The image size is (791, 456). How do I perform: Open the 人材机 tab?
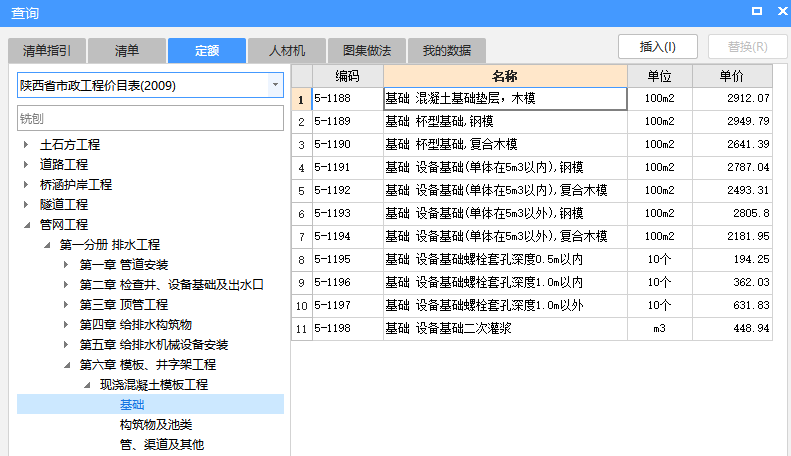tap(287, 50)
